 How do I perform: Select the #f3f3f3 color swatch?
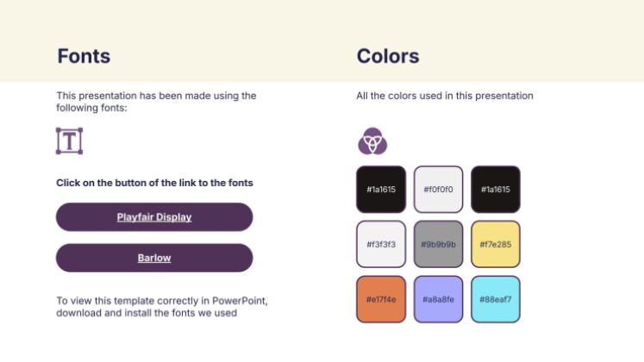[x=380, y=244]
